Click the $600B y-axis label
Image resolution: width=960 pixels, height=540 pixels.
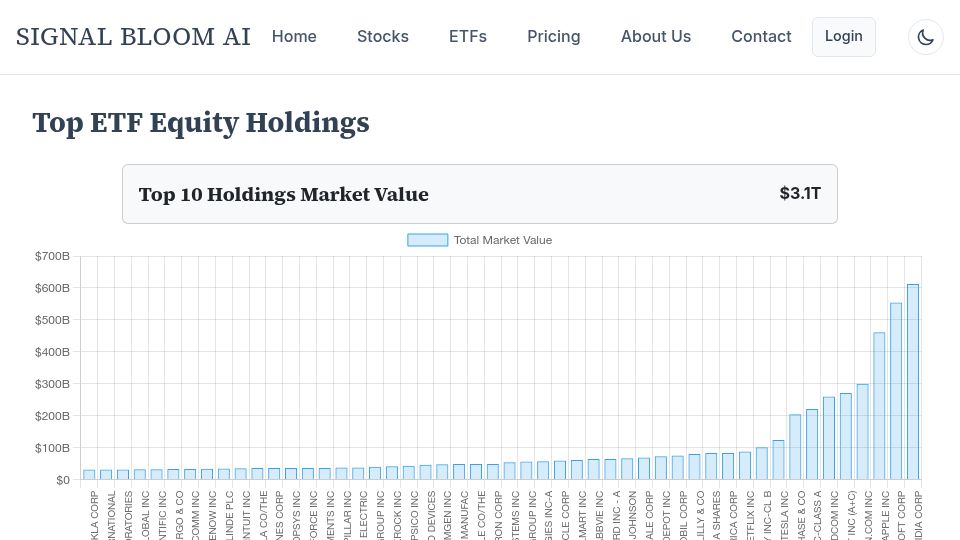pos(52,288)
